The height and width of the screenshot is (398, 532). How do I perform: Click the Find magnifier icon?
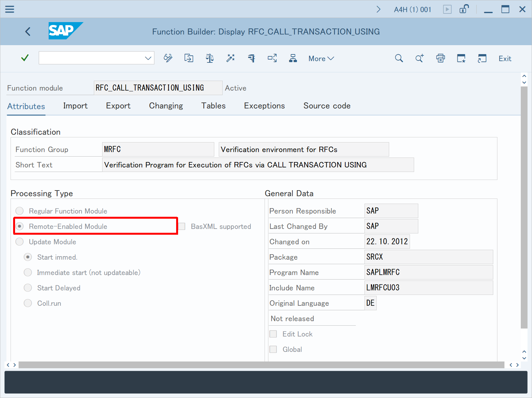coord(399,58)
